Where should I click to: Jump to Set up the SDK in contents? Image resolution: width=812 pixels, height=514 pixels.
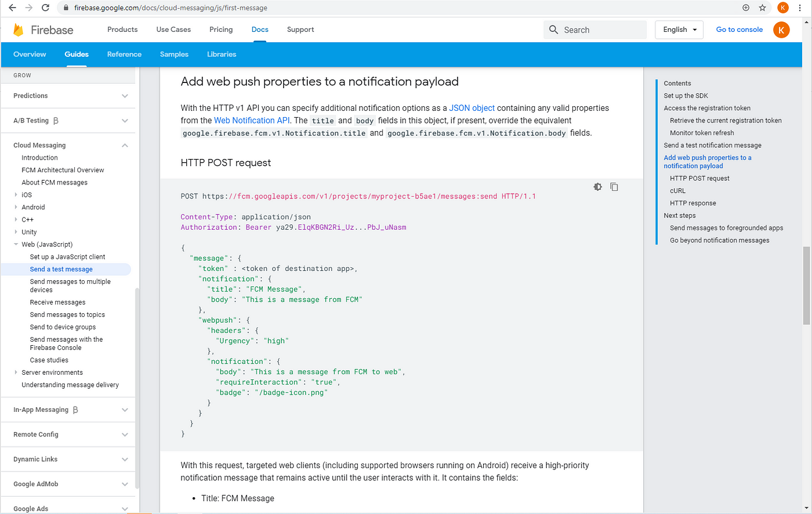pyautogui.click(x=686, y=96)
